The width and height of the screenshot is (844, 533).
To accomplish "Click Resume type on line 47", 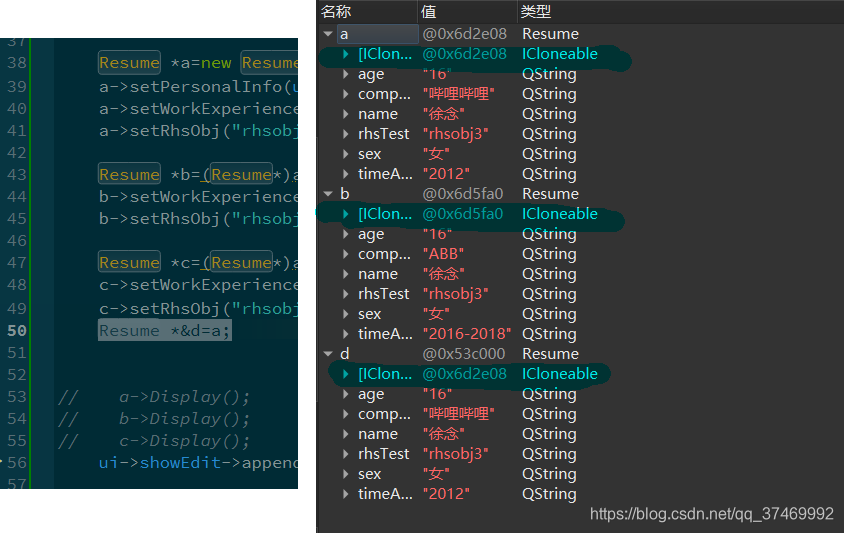I will click(x=130, y=263).
